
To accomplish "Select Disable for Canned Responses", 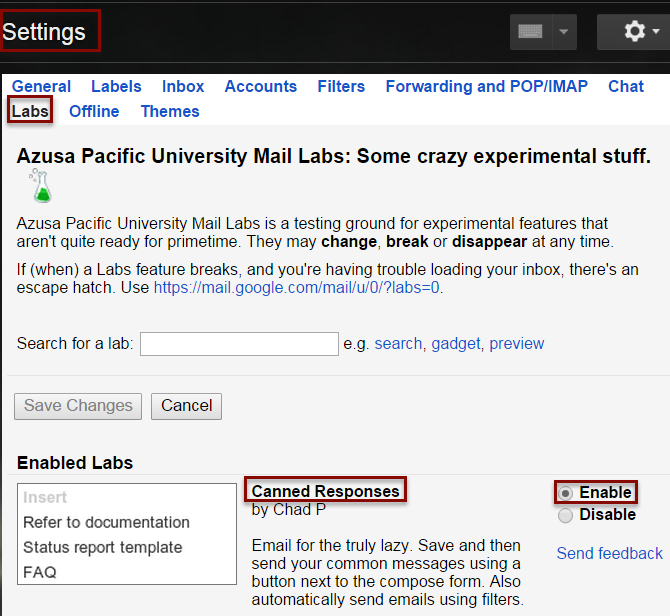I will [x=565, y=515].
